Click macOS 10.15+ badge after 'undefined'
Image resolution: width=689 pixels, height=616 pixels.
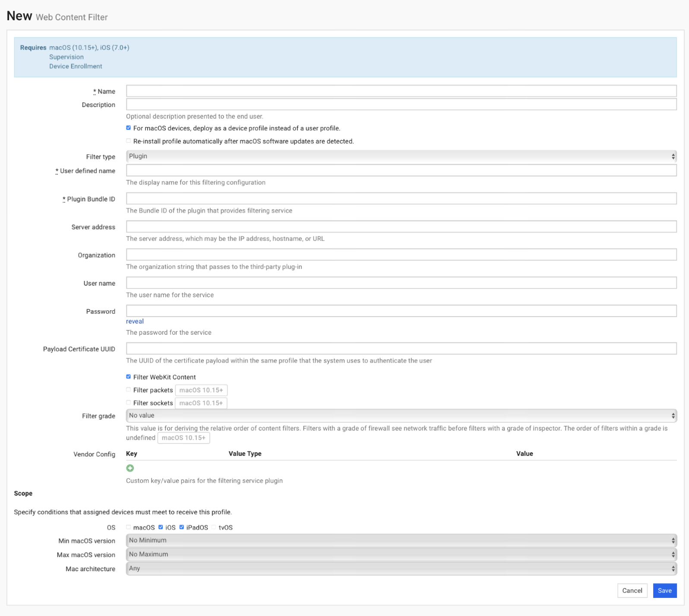tap(183, 438)
